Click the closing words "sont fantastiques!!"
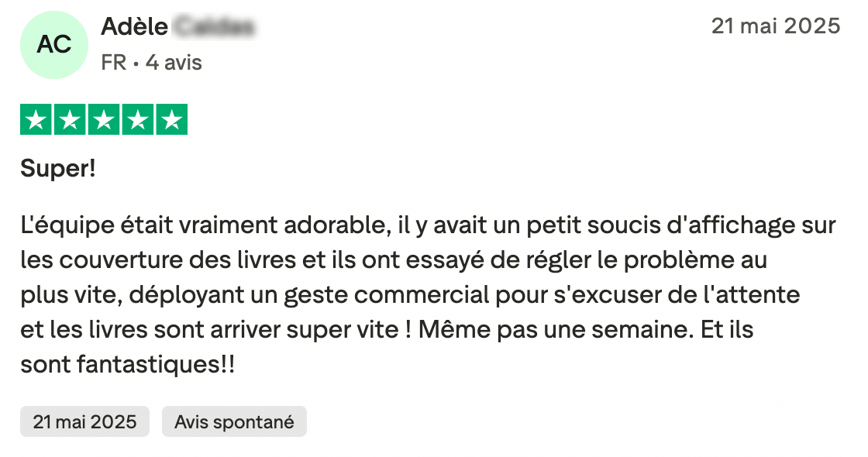This screenshot has height=457, width=868. (127, 363)
